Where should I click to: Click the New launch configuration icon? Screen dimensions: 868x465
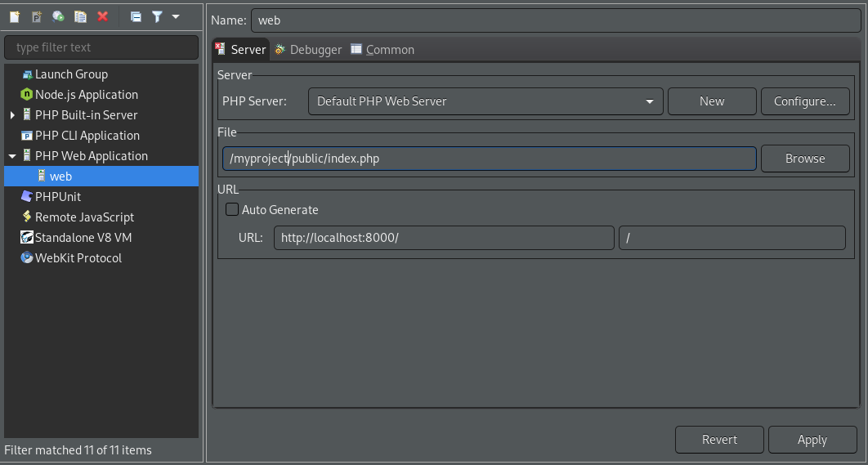pyautogui.click(x=15, y=16)
